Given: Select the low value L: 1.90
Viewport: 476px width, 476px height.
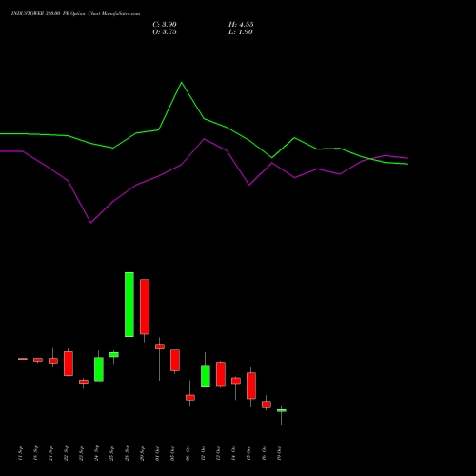Looking at the screenshot, I should (x=241, y=32).
